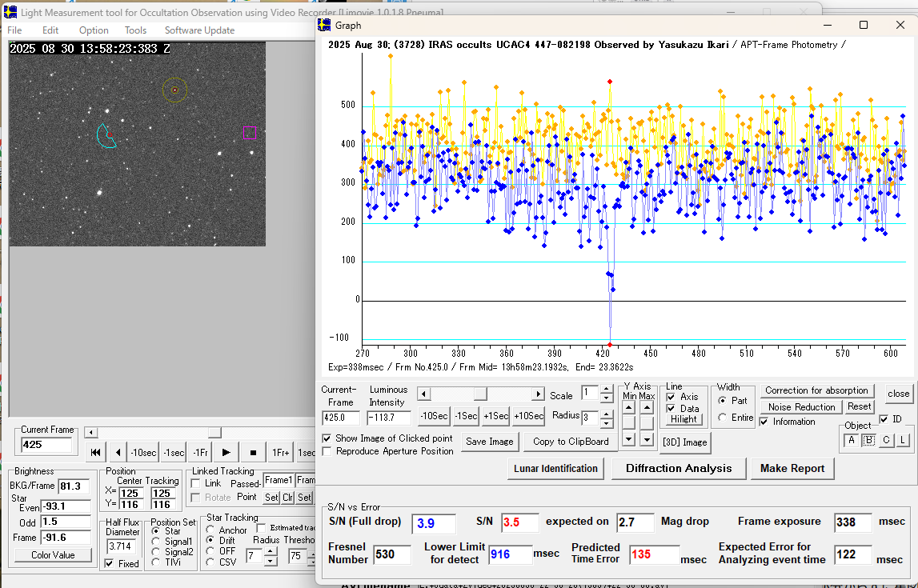918x588 pixels.
Task: Click Y Axis Min up arrow
Action: click(x=629, y=408)
